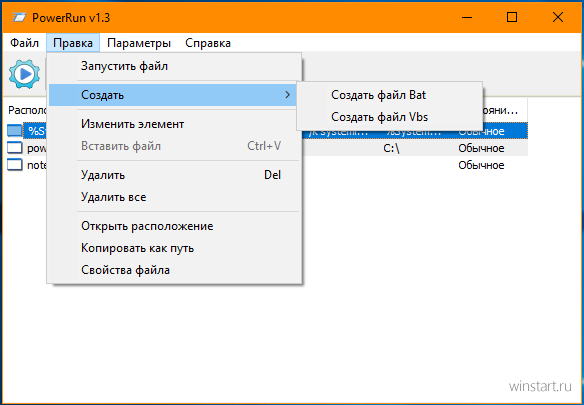Select Создать файл Vbs
This screenshot has height=405, width=584.
390,117
